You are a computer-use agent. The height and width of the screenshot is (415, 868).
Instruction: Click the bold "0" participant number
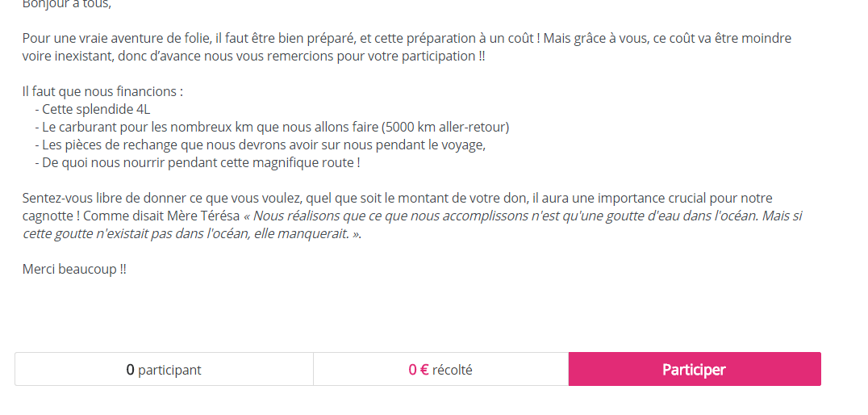pos(131,370)
